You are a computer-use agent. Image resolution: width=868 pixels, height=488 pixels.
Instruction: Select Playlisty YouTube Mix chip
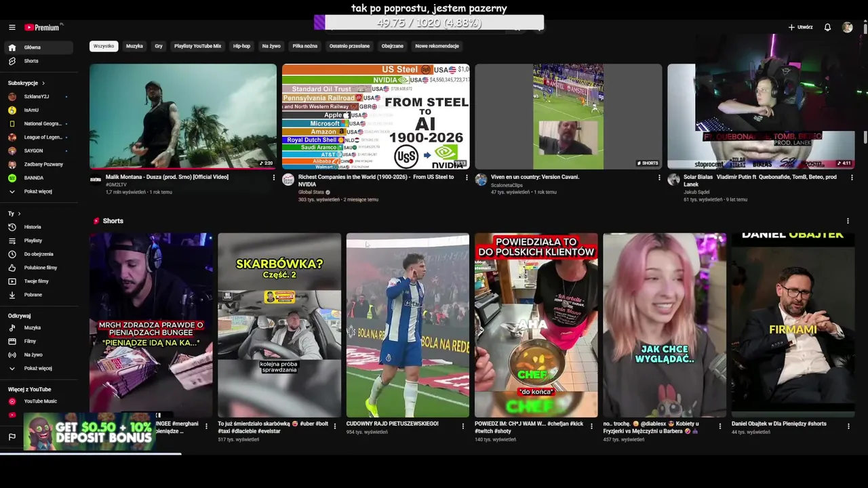pos(197,46)
